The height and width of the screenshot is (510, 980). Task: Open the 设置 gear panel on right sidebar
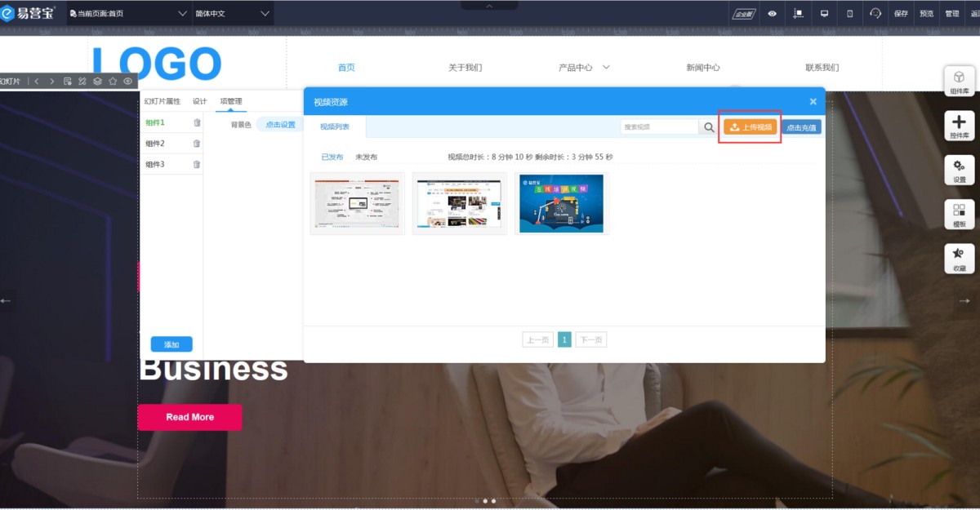(959, 171)
